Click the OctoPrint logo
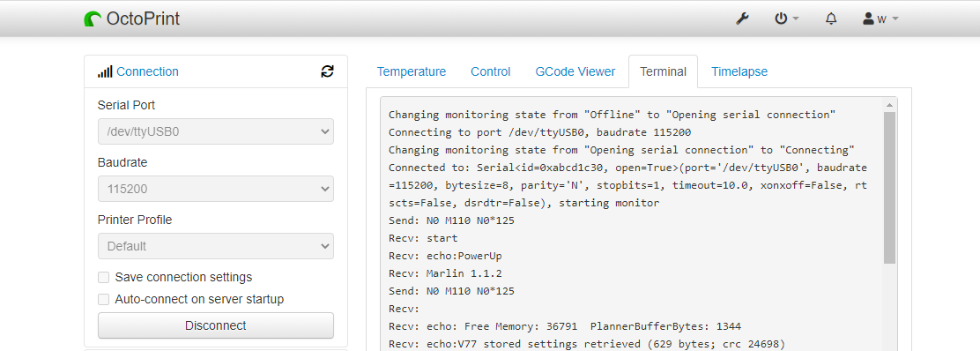Image resolution: width=980 pixels, height=351 pixels. [x=132, y=19]
